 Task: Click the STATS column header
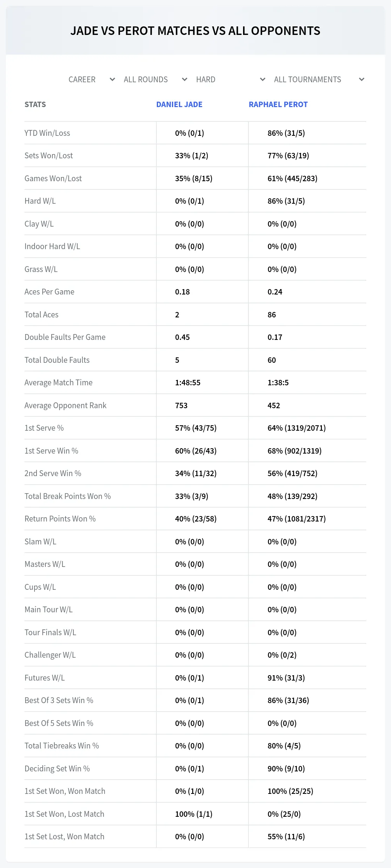click(35, 104)
